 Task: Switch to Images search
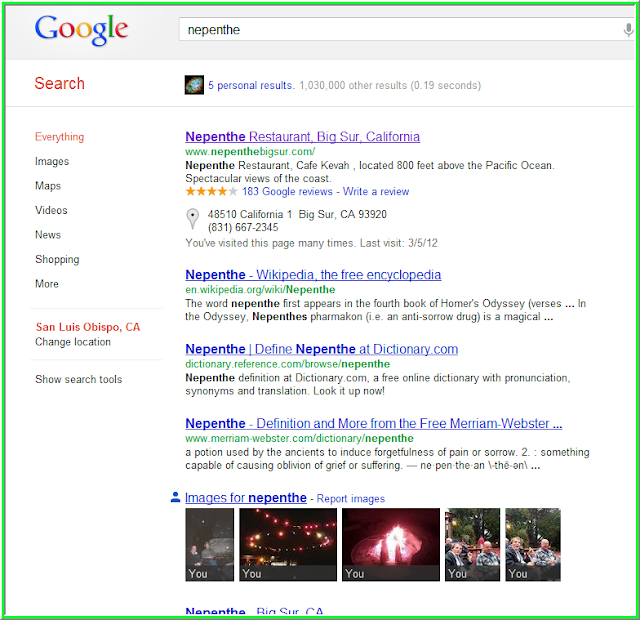tap(52, 161)
